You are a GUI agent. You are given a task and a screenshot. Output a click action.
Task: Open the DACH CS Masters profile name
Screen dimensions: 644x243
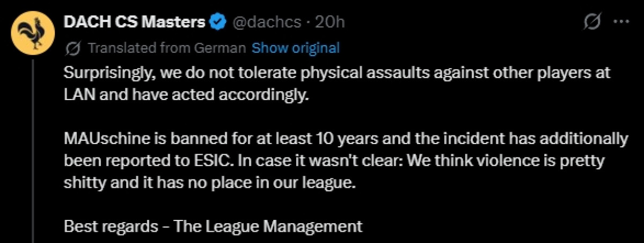pos(134,23)
